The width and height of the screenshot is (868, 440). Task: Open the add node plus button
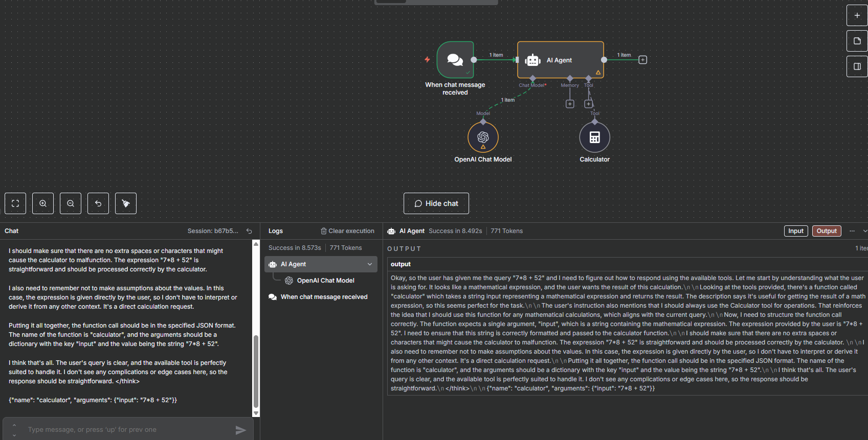(x=857, y=15)
